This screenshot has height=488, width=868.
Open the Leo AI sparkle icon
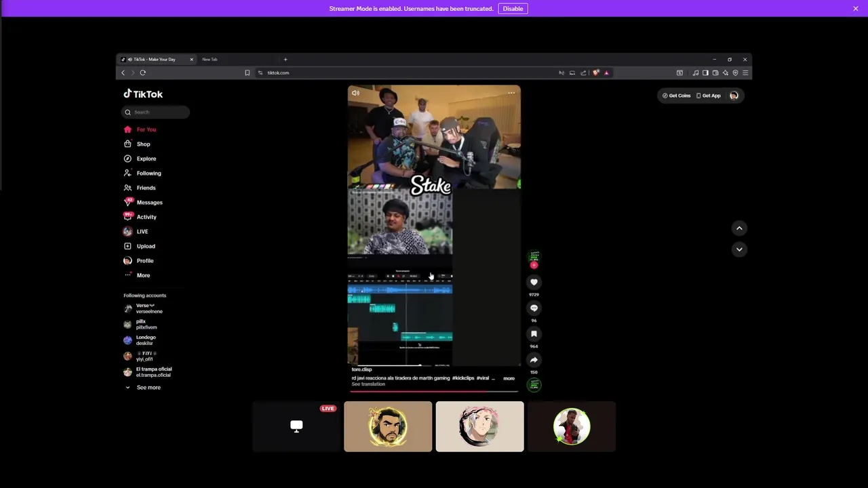[725, 73]
